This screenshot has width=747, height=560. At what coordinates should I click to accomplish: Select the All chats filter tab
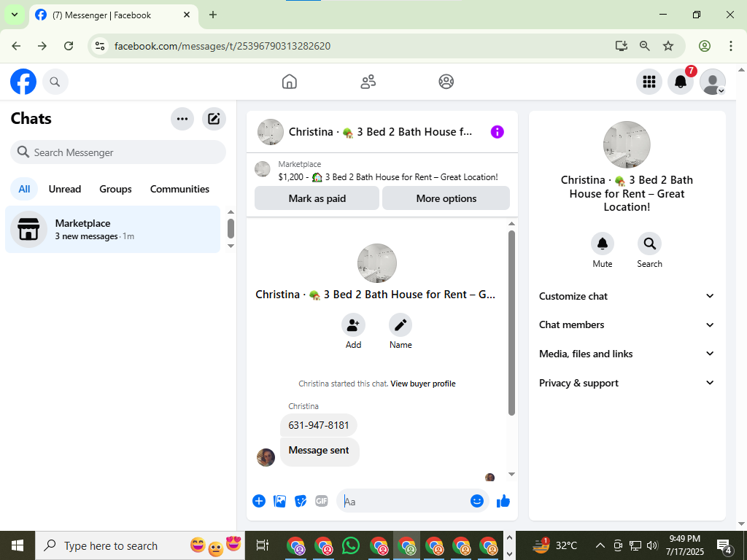(x=24, y=189)
